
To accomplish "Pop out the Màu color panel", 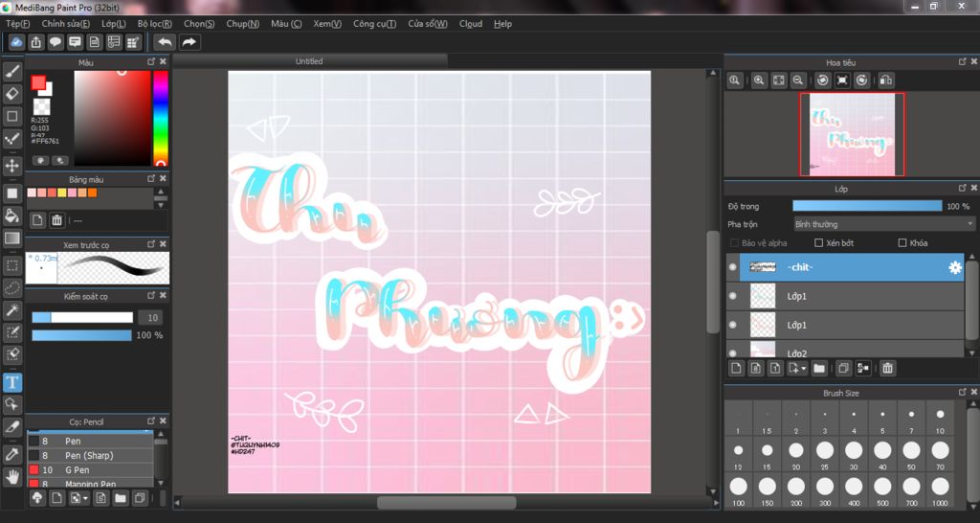I will 150,62.
